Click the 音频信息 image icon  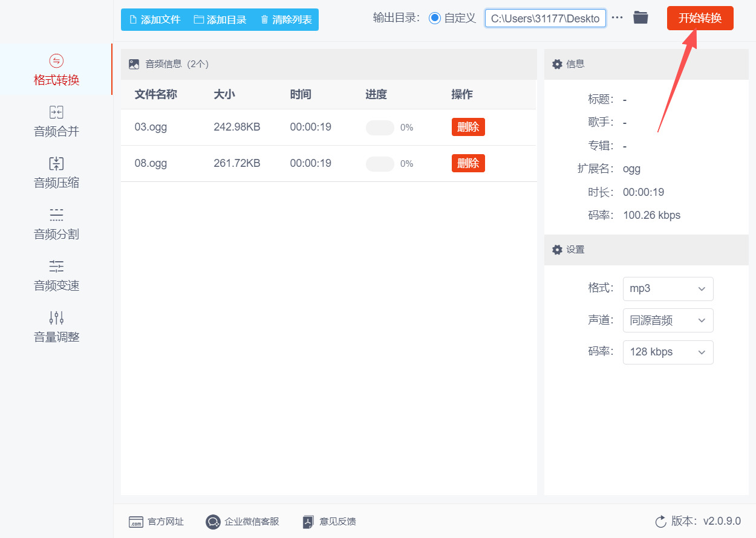[x=134, y=64]
